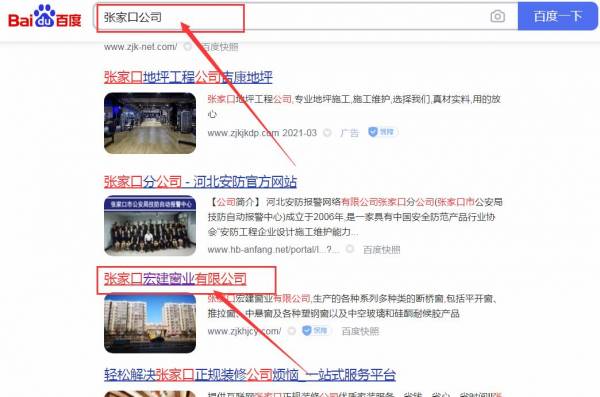The height and width of the screenshot is (397, 600).
Task: Click the apartment buildings thumbnail image
Action: click(x=150, y=323)
